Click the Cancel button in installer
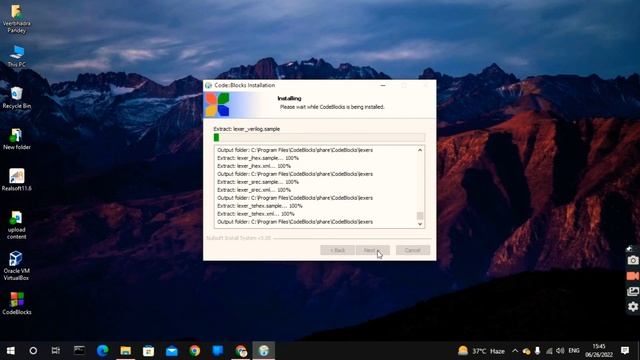The image size is (640, 360). (413, 250)
